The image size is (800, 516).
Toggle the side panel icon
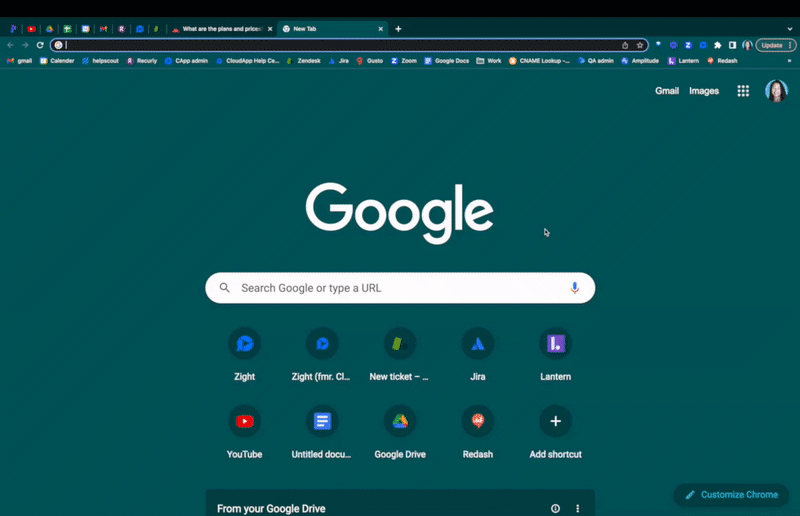[733, 45]
